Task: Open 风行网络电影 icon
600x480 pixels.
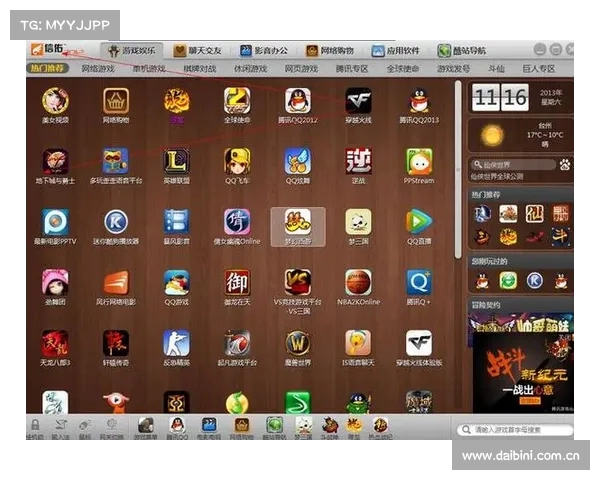Action: (116, 282)
